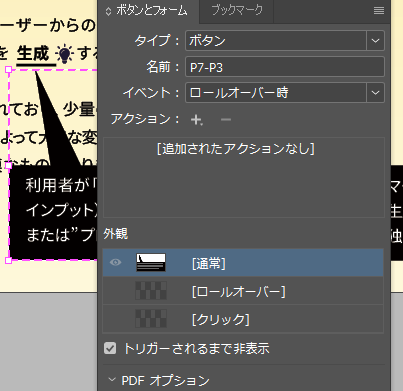Uncheck トリガーされるまで非表示 checkbox
Image resolution: width=403 pixels, height=391 pixels.
[x=110, y=348]
